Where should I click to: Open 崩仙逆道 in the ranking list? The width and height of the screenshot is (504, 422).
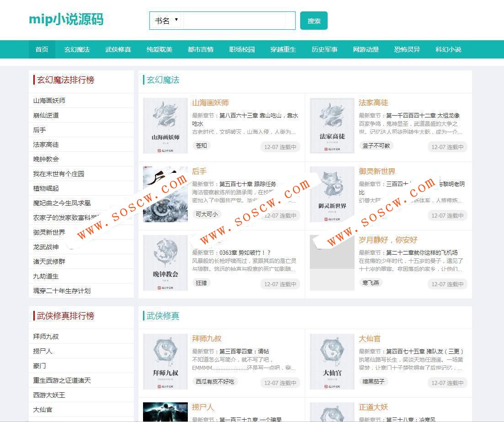coord(46,115)
